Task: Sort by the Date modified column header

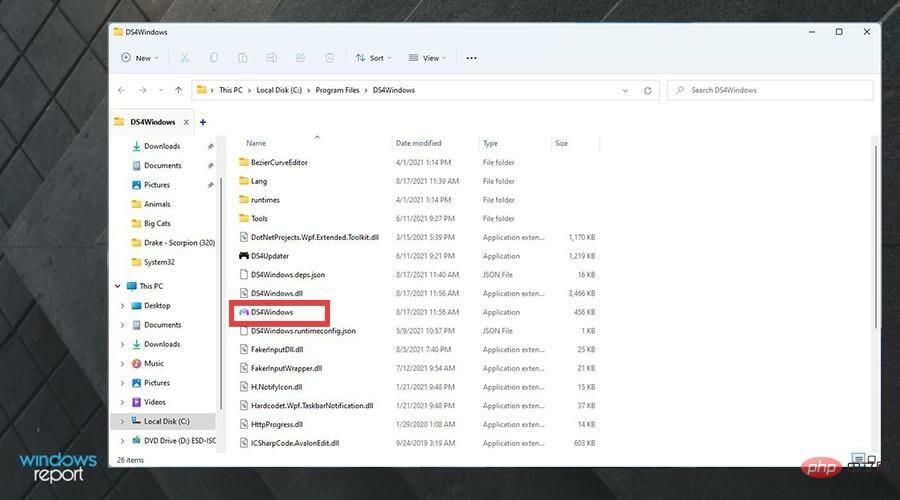Action: (x=417, y=143)
